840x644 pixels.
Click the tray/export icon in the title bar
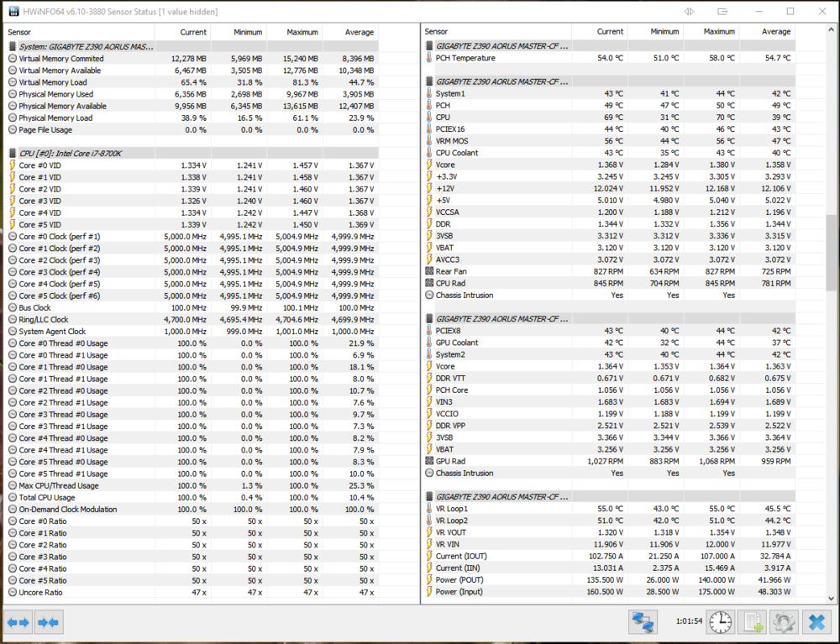723,11
